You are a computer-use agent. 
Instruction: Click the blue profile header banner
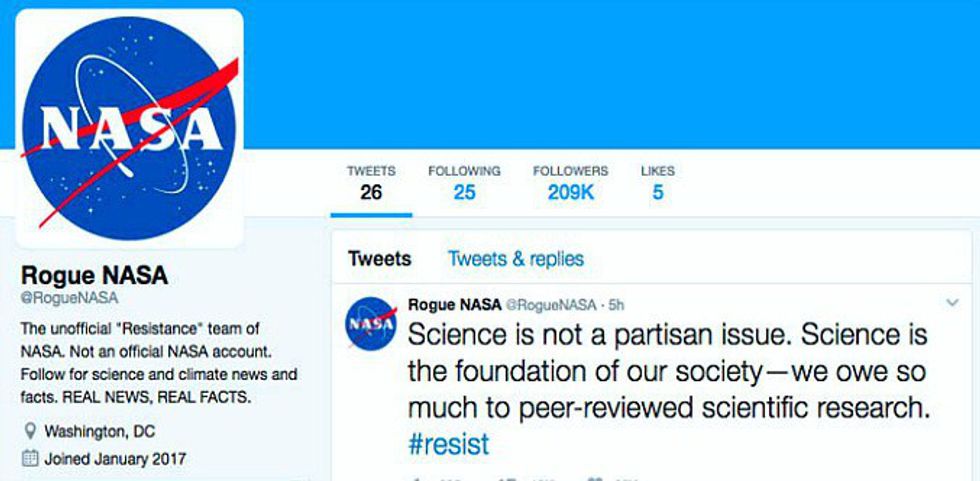coord(600,70)
